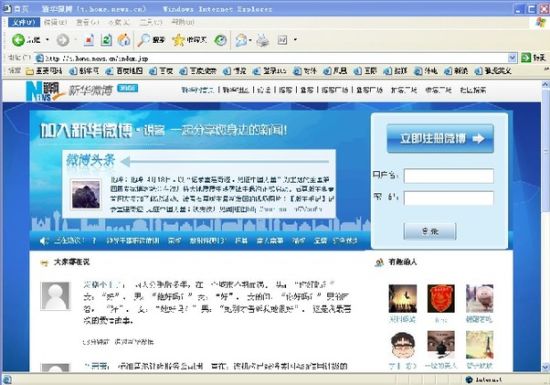The height and width of the screenshot is (385, 550).
Task: Expand the links bar overflow chevron
Action: click(546, 70)
